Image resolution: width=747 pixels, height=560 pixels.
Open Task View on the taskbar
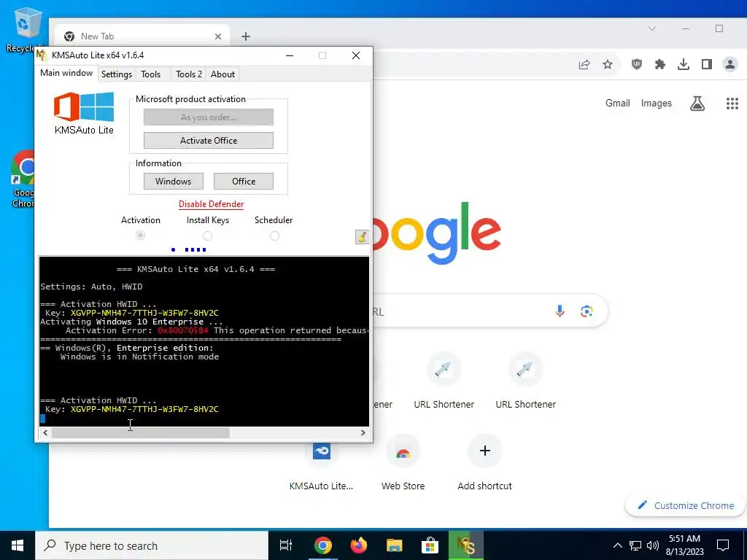coord(286,545)
